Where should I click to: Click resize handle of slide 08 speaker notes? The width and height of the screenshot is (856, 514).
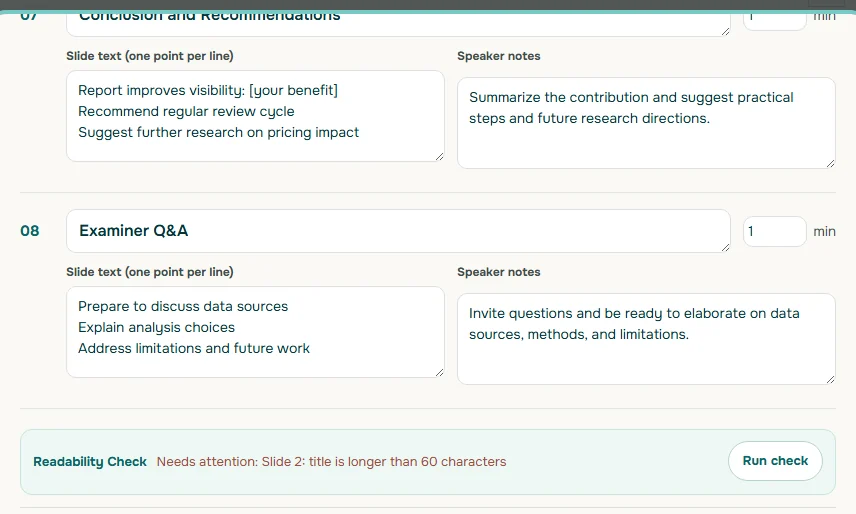point(830,379)
